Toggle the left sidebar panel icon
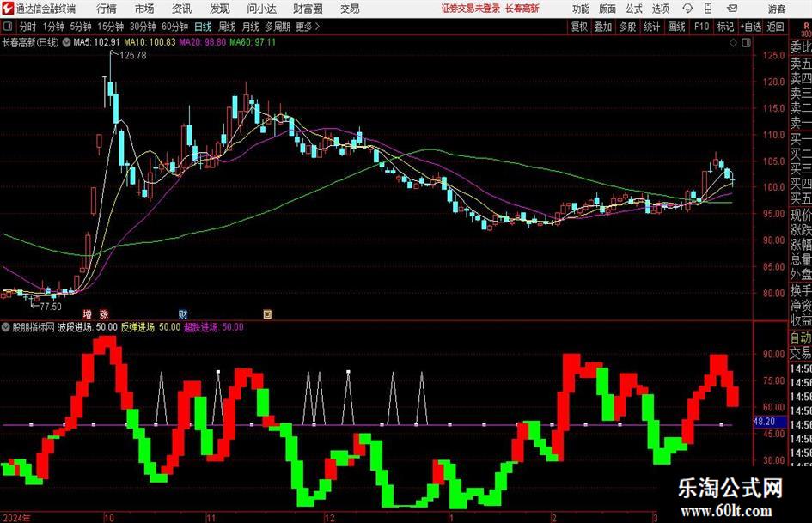812x523 pixels. click(7, 27)
